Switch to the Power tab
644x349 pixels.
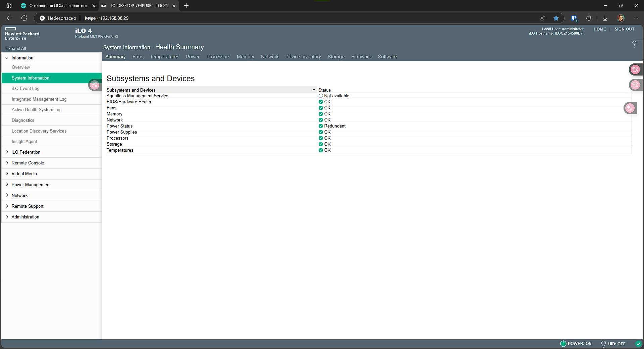[x=193, y=57]
